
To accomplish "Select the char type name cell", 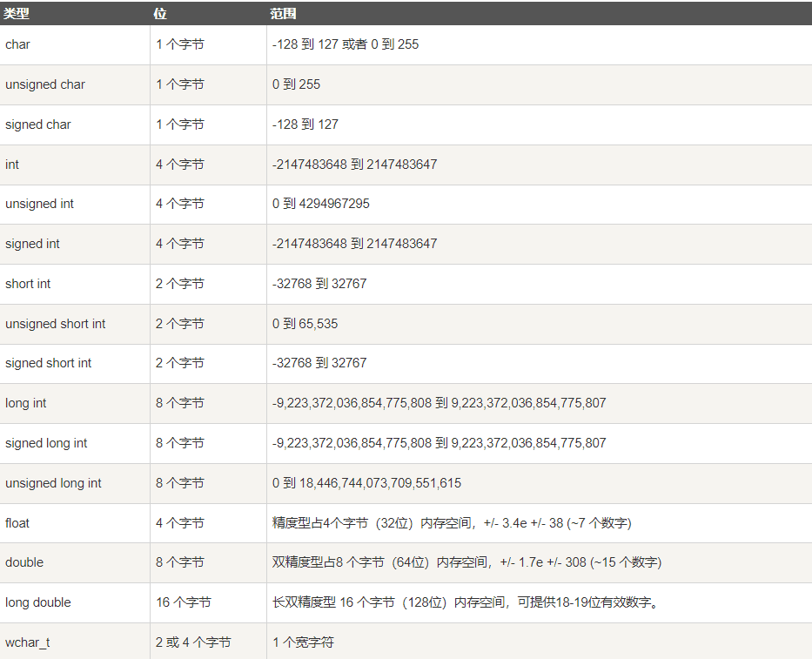I will pyautogui.click(x=17, y=44).
